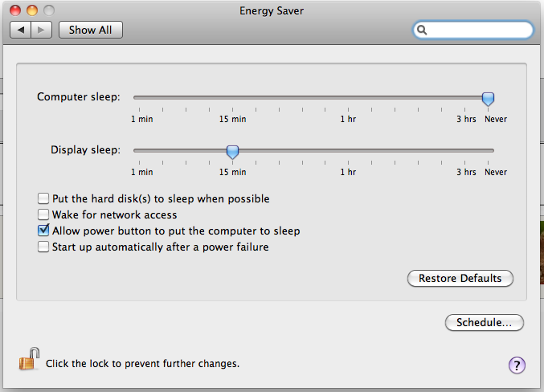Click Show All preferences button
Image resolution: width=544 pixels, height=392 pixels.
click(x=91, y=30)
